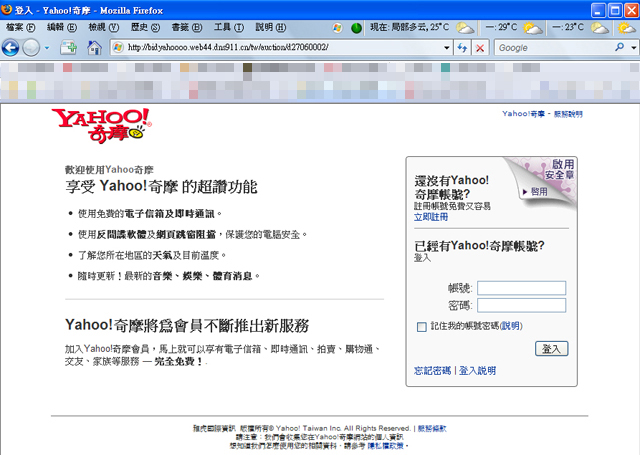Click the 登入 button

[551, 348]
